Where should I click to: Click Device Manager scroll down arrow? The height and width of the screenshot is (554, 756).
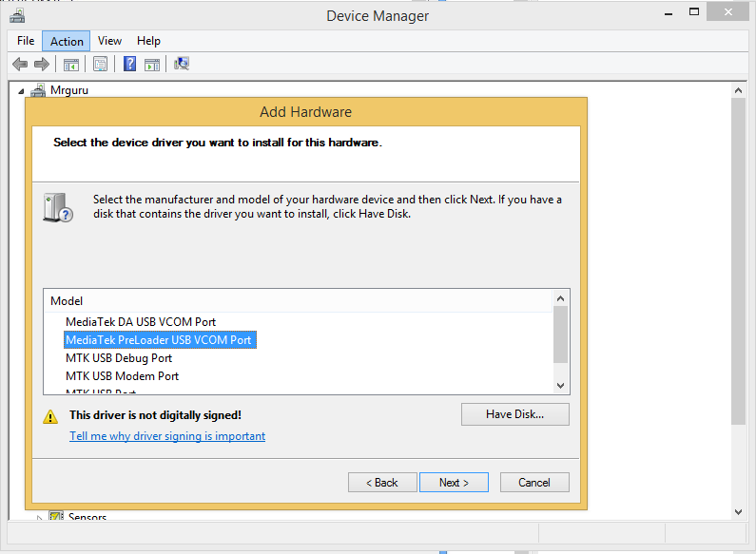(x=738, y=512)
